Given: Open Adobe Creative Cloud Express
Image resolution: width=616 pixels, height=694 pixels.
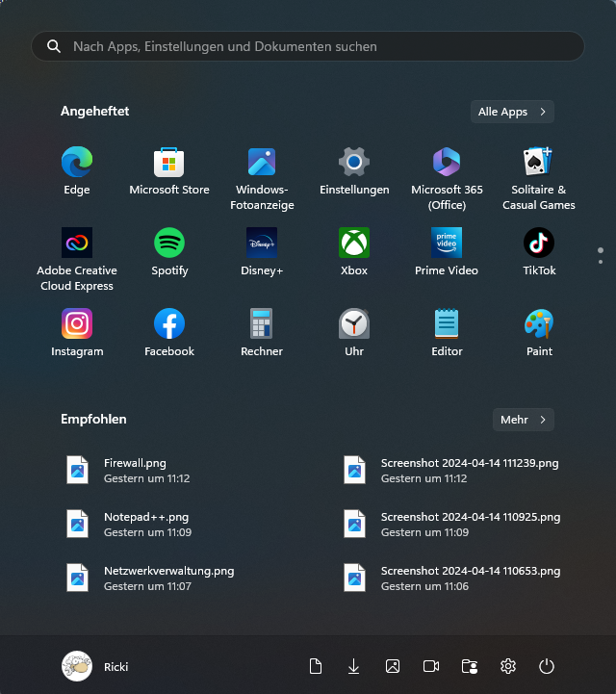Looking at the screenshot, I should pos(77,244).
